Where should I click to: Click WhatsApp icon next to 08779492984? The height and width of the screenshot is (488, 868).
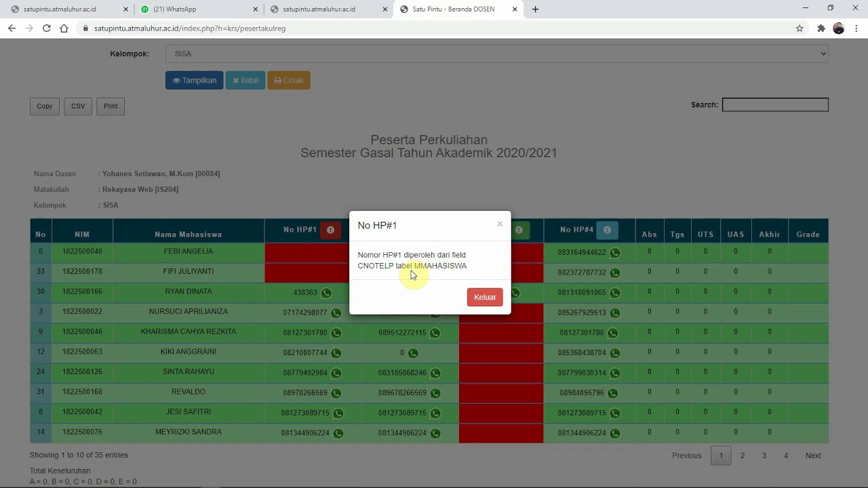pyautogui.click(x=336, y=373)
